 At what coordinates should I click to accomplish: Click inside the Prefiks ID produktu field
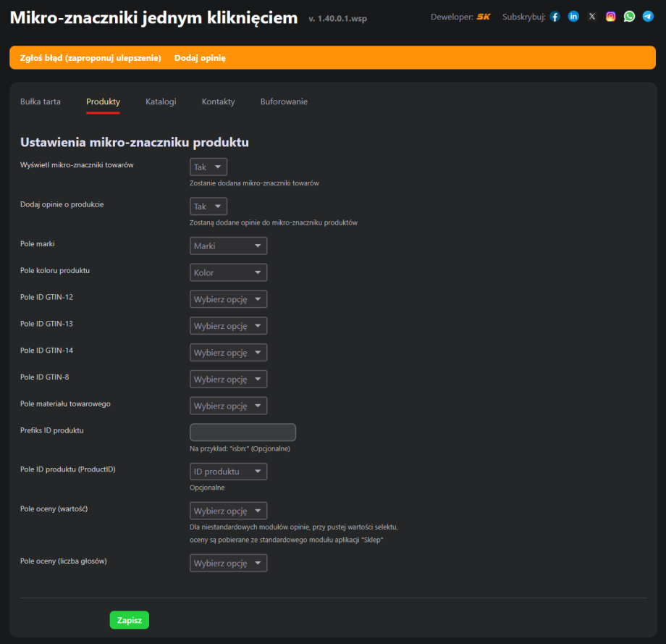coord(243,432)
